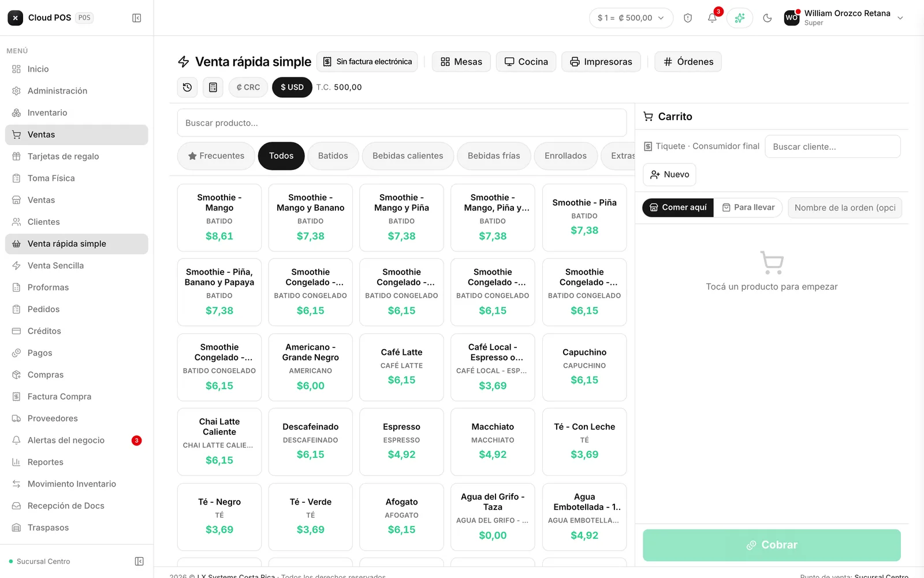Open Impresoras settings button
The height and width of the screenshot is (578, 924).
pyautogui.click(x=601, y=62)
